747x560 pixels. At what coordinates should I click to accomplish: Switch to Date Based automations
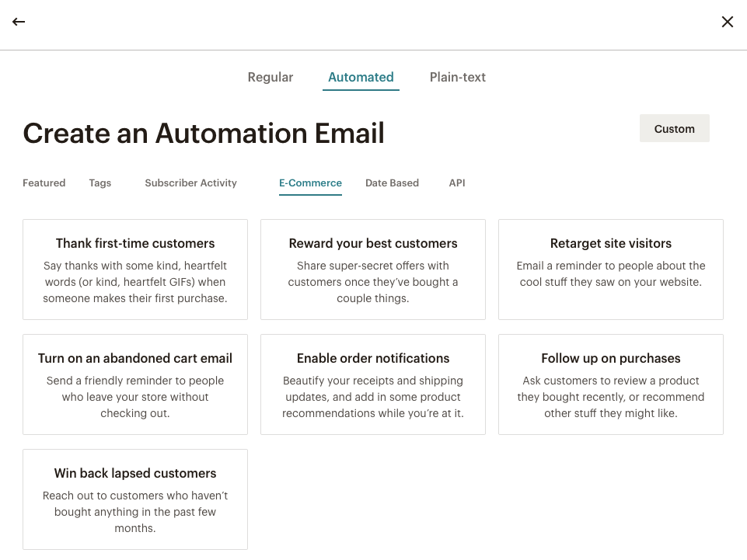coord(392,183)
